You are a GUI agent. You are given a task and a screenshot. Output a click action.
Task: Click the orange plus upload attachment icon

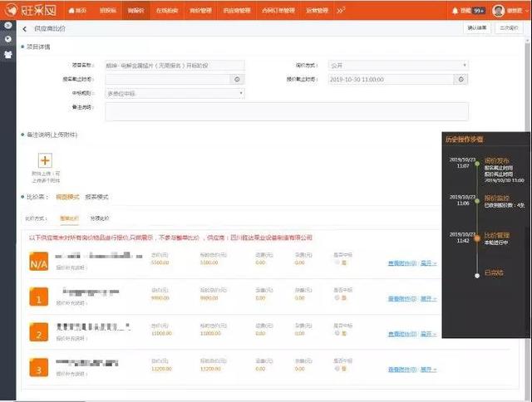[x=45, y=159]
